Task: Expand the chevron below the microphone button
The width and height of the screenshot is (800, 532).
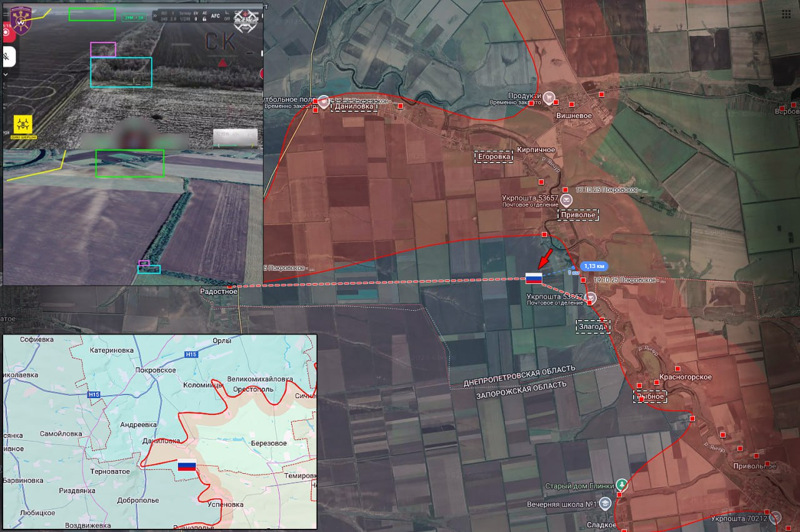Action: coord(6,74)
